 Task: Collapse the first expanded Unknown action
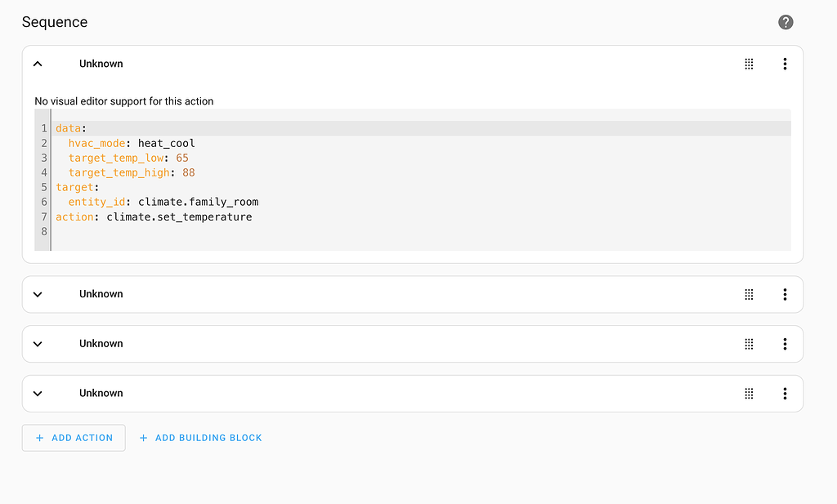coord(38,64)
